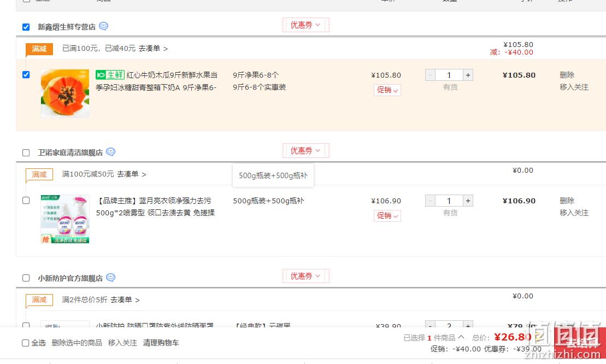Click 去凑单 for 已满100元已减40元 promotion
Image resolution: width=606 pixels, height=364 pixels.
point(153,49)
